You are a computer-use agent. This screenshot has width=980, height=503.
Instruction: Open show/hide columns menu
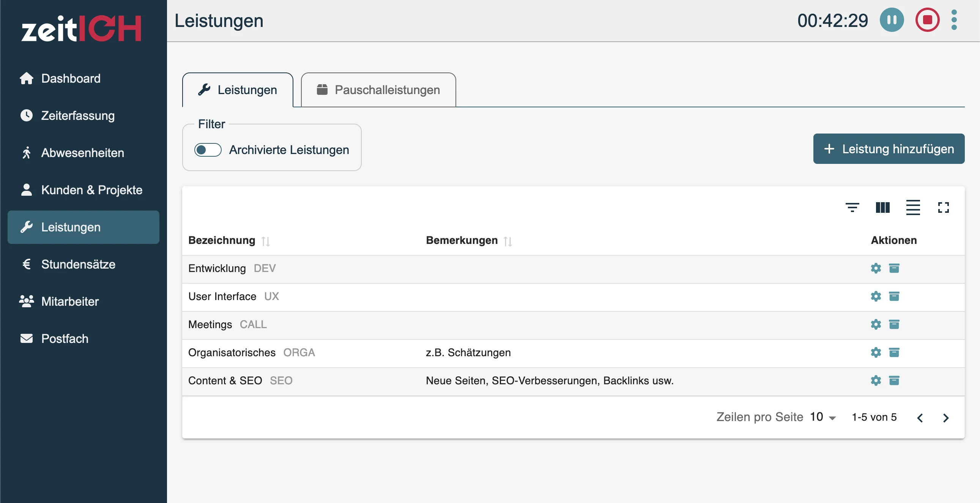[882, 207]
